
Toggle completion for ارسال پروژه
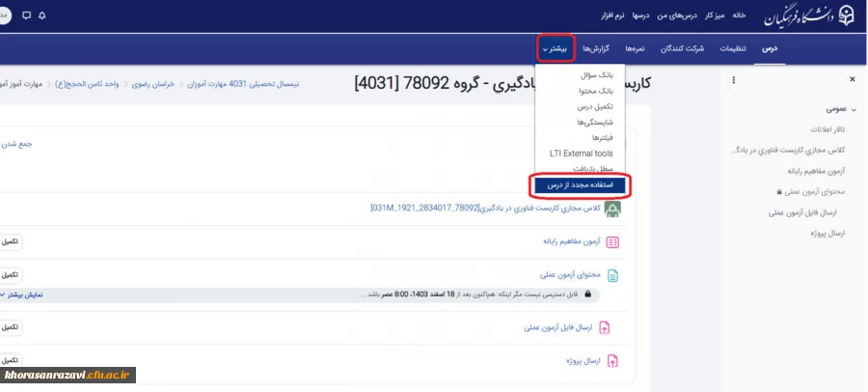[10, 361]
